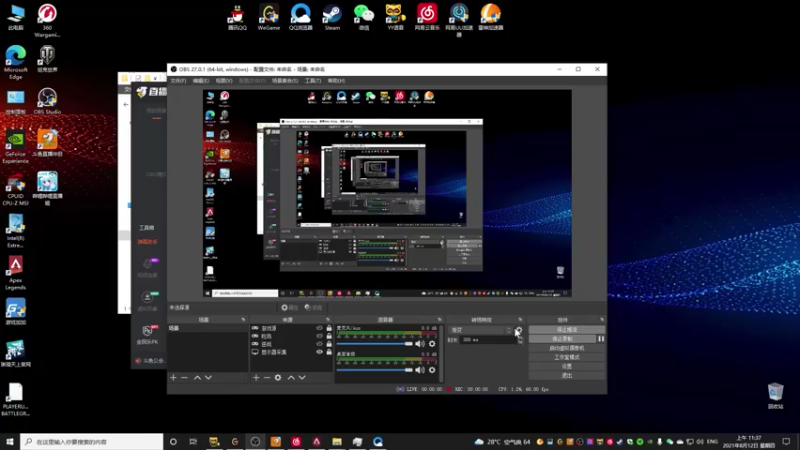Image resolution: width=800 pixels, height=450 pixels.
Task: Open 属性 properties on the source toolbar
Action: (290, 308)
